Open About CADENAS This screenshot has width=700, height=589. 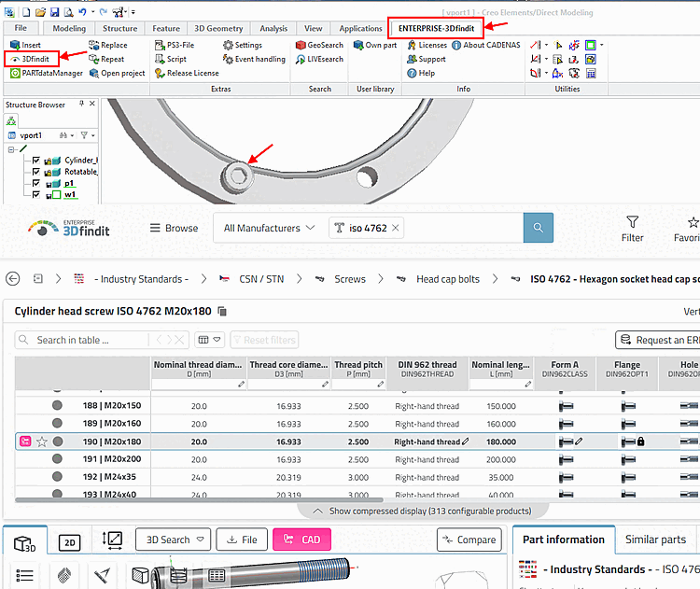coord(486,45)
